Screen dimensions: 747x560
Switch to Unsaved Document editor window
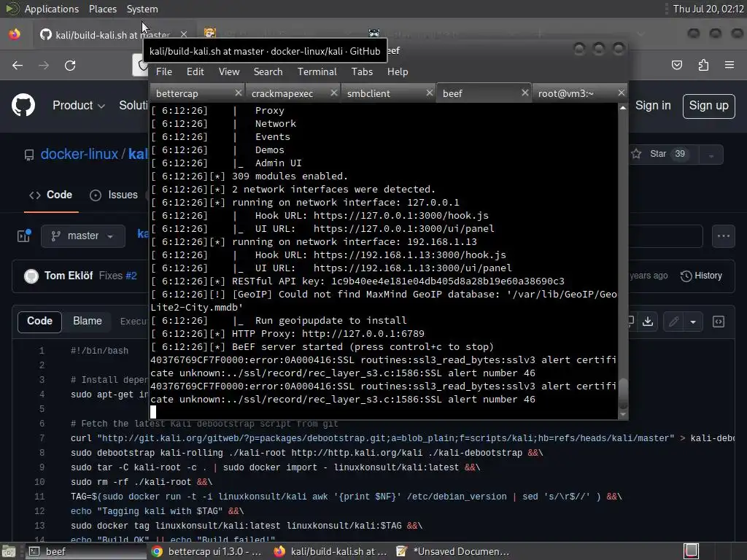pos(452,551)
